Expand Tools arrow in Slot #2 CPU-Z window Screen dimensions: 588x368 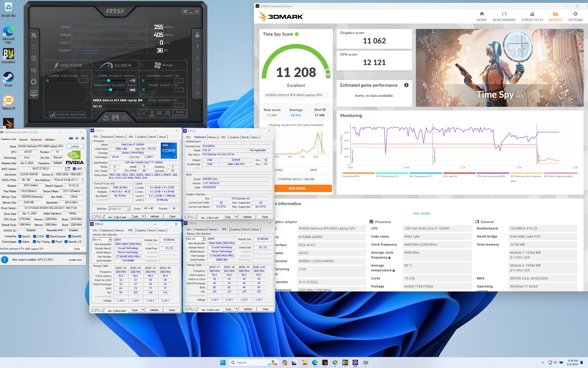click(237, 309)
